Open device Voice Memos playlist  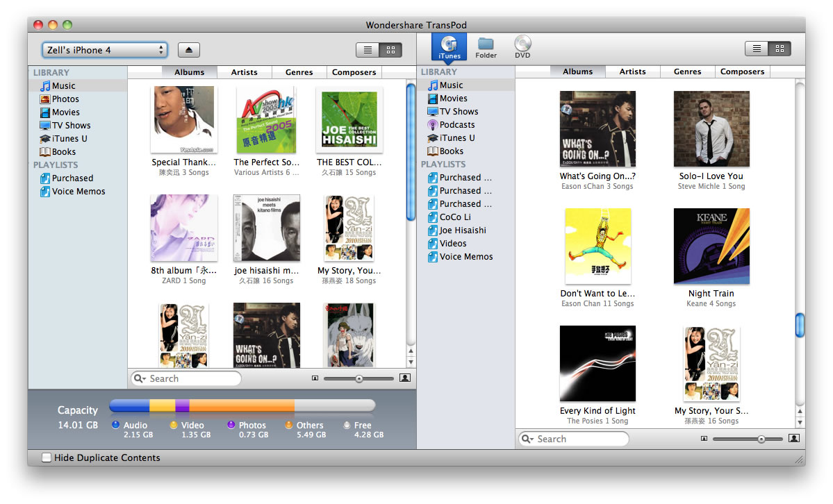[78, 192]
